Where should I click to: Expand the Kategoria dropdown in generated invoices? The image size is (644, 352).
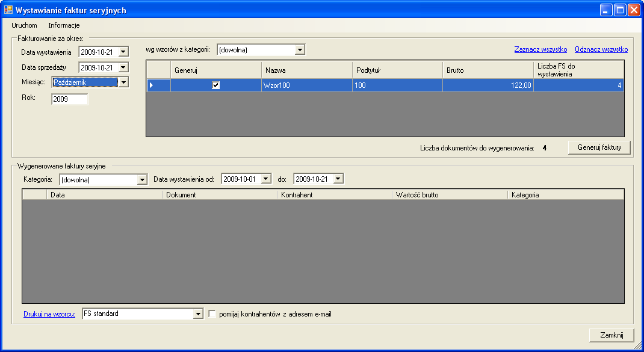coord(142,179)
